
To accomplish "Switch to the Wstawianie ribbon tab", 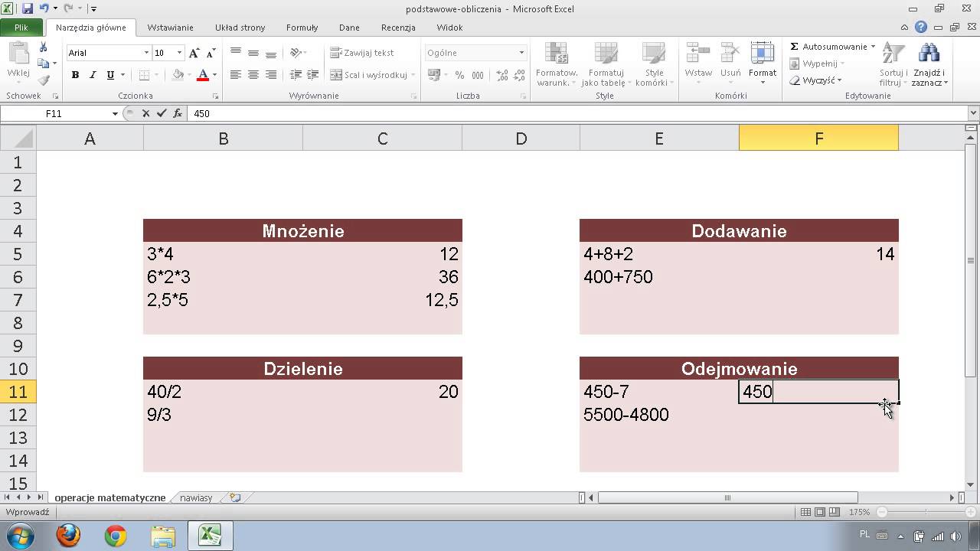I will pyautogui.click(x=170, y=27).
